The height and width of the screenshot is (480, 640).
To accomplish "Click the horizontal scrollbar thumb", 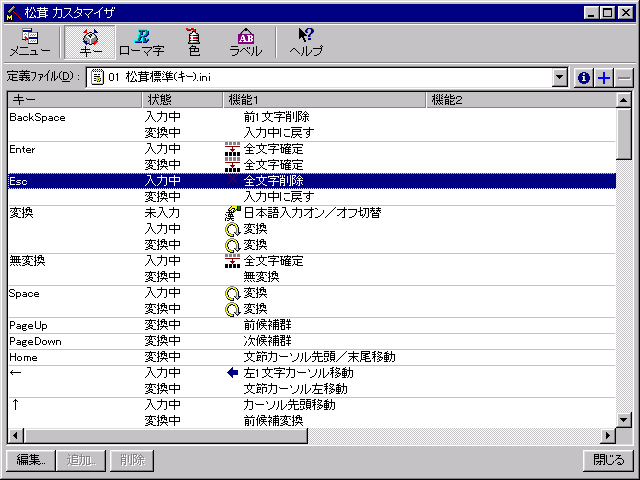I will pyautogui.click(x=165, y=436).
